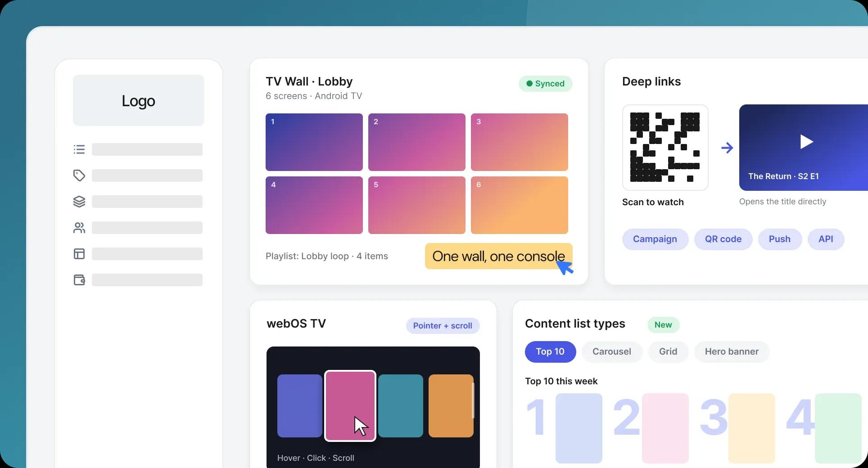Screen dimensions: 868x468
Task: Click the Synced status badge
Action: tap(545, 84)
